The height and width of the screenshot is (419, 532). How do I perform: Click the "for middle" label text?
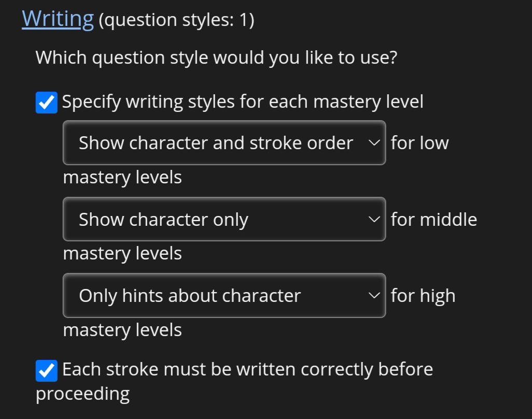click(x=433, y=219)
